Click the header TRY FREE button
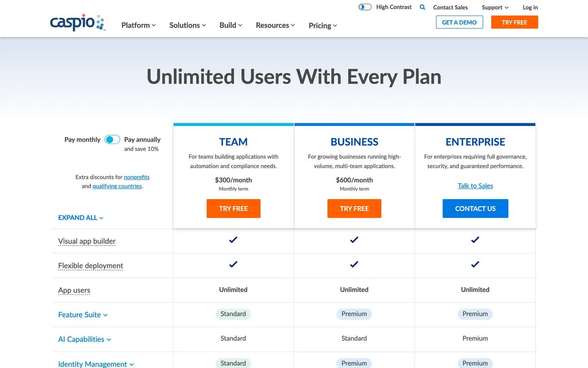Image resolution: width=588 pixels, height=368 pixels. (514, 22)
